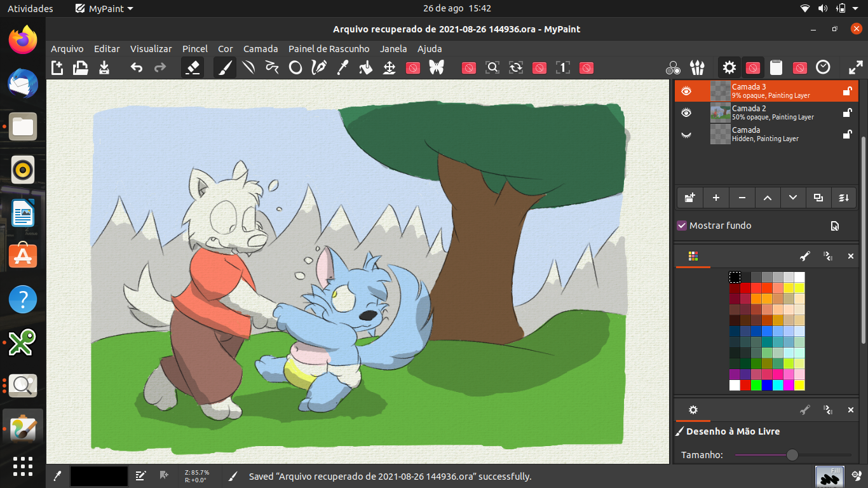
Task: Create a new canvas document
Action: click(57, 67)
